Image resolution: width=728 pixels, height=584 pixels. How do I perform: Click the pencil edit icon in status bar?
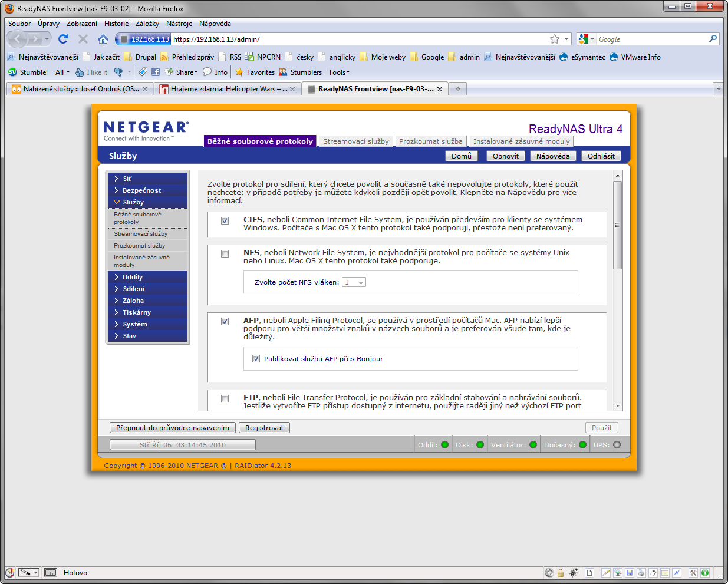point(605,573)
